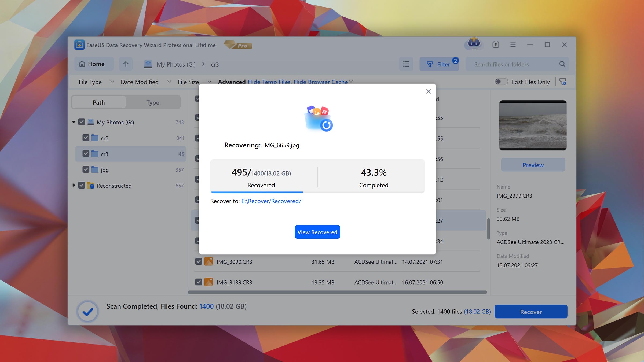Uncheck the cr2 folder checkbox
644x362 pixels.
pos(86,138)
